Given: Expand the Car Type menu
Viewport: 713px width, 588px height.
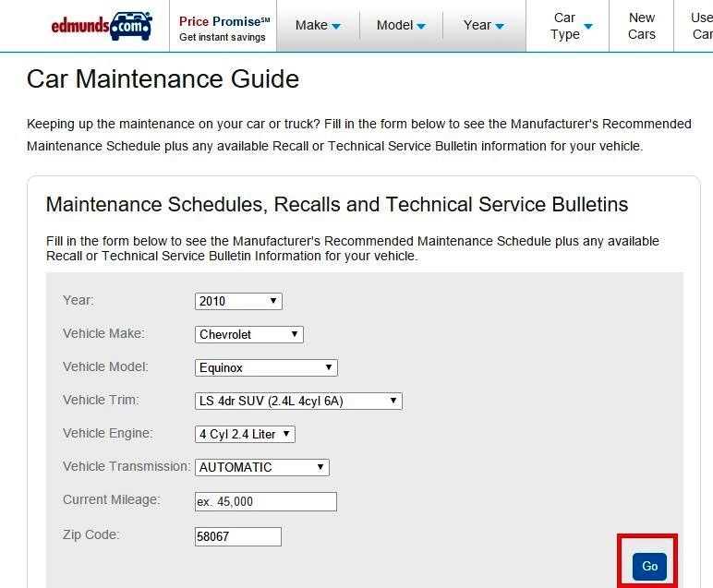Looking at the screenshot, I should coord(571,26).
